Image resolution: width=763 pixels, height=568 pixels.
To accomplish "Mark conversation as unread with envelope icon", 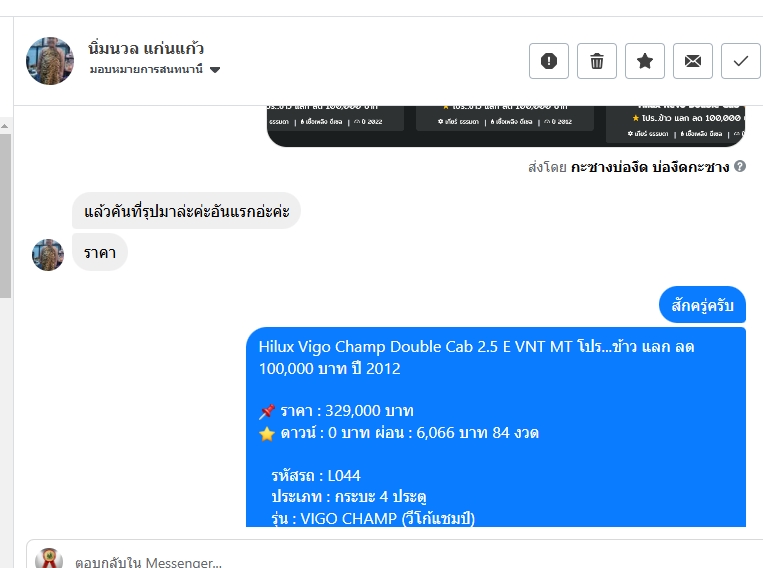I will pyautogui.click(x=692, y=61).
